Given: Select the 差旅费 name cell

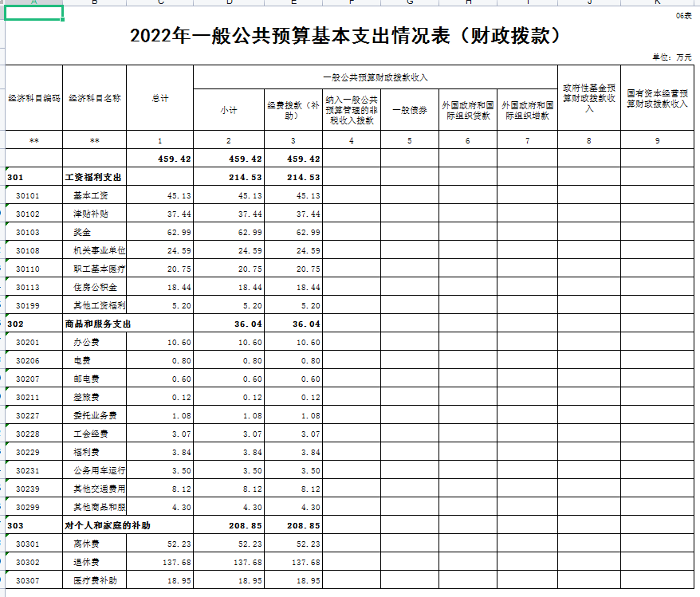Looking at the screenshot, I should tap(95, 397).
